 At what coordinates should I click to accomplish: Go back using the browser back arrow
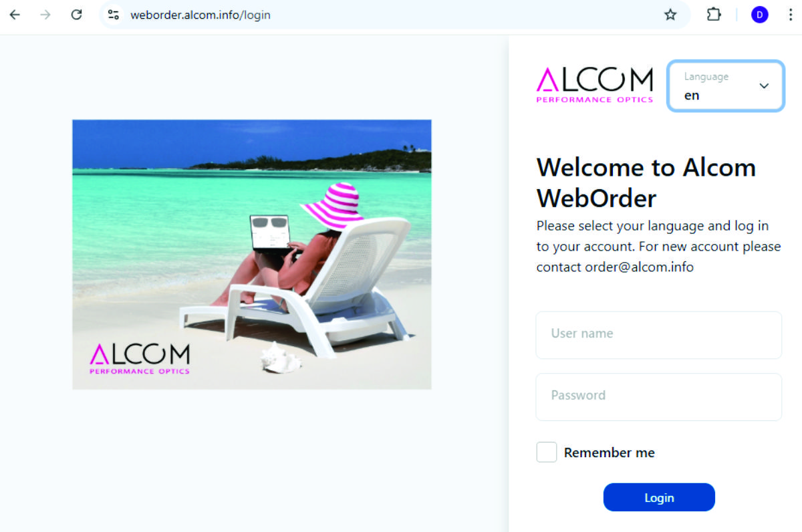pyautogui.click(x=15, y=15)
